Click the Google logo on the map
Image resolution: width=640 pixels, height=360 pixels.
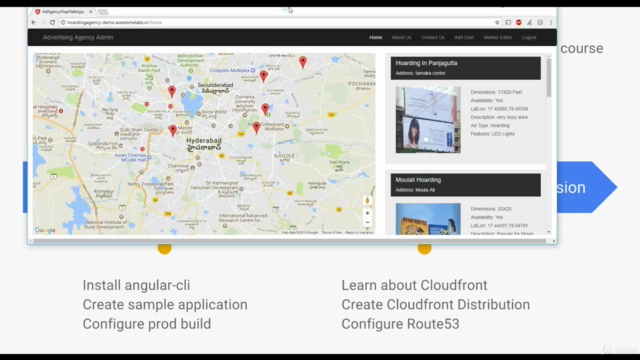click(x=45, y=230)
